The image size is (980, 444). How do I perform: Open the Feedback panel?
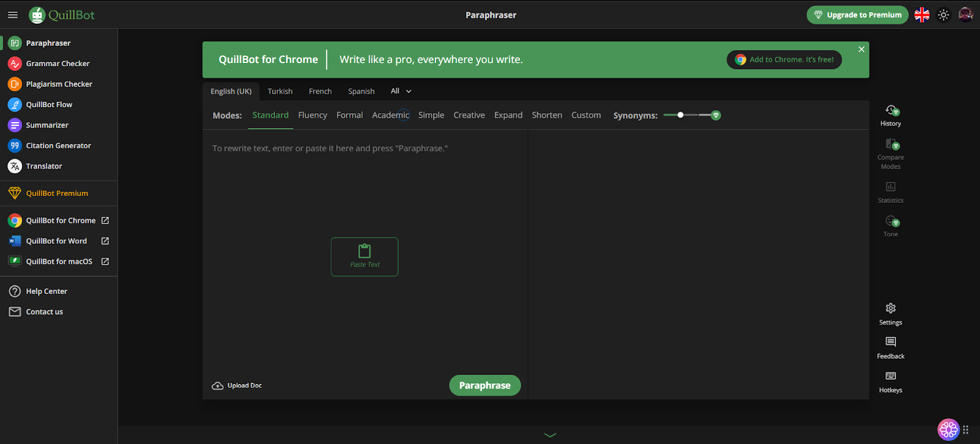(891, 348)
